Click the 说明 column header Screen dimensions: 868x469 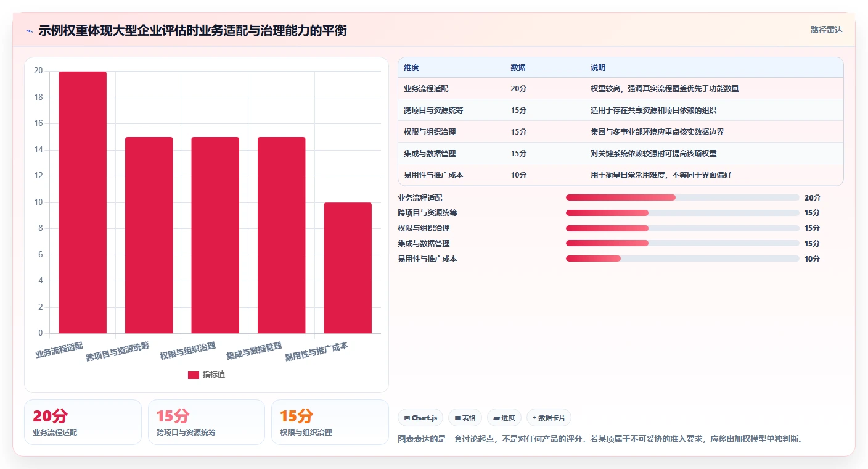(x=598, y=68)
